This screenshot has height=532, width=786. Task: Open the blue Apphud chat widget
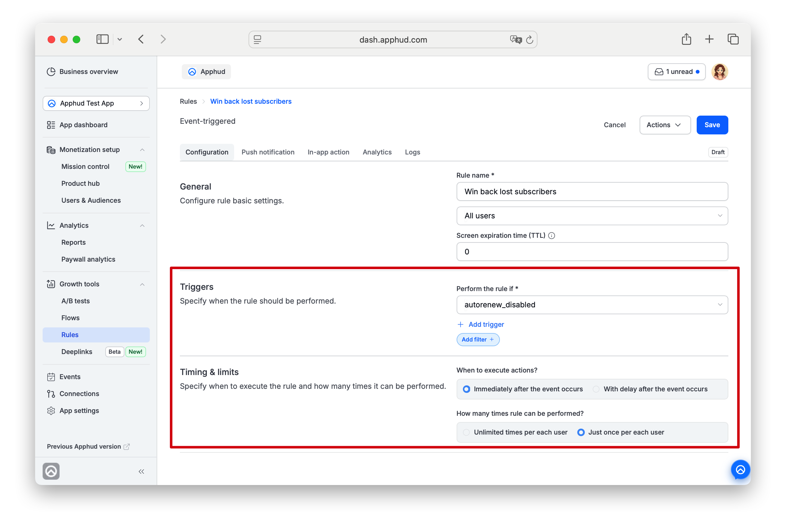point(740,470)
